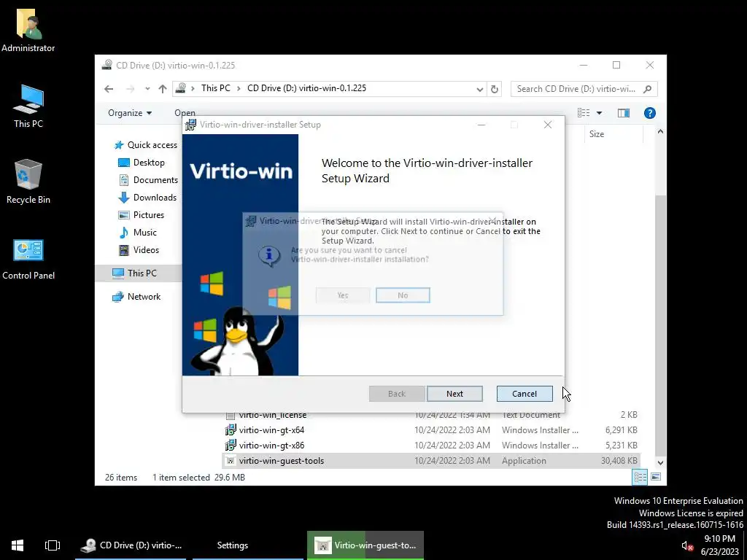Screen dimensions: 747x560
Task: Click the change your view icon
Action: tap(584, 113)
